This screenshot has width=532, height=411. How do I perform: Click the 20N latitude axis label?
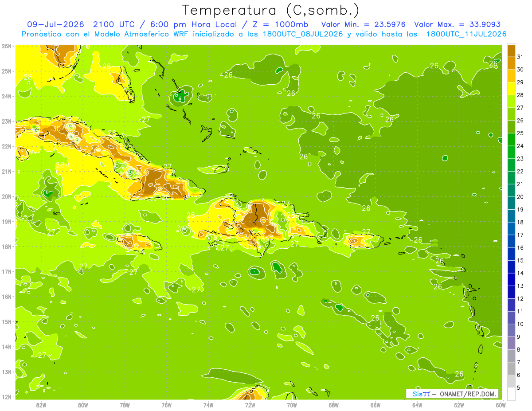tap(7, 196)
